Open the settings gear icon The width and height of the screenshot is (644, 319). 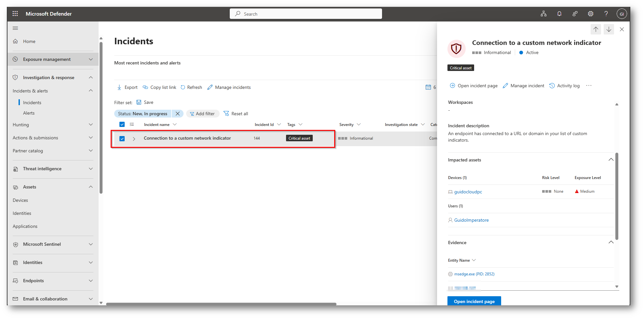(590, 14)
